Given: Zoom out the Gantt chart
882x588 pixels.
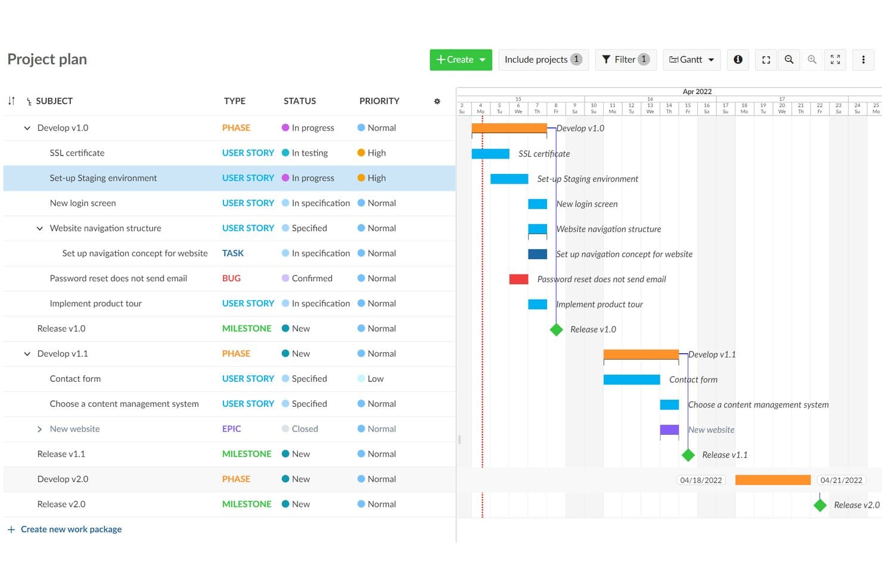Looking at the screenshot, I should click(789, 60).
